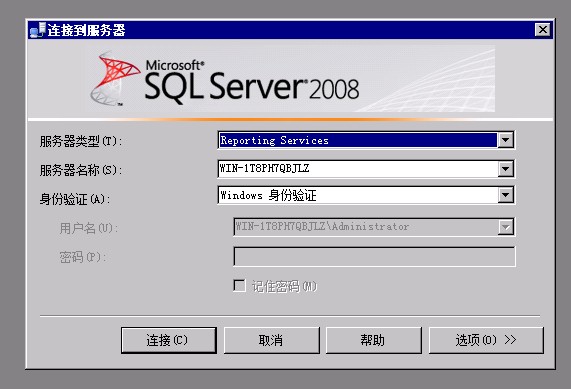Click the server connection icon in title bar
Screen dimensions: 571x389
click(38, 30)
